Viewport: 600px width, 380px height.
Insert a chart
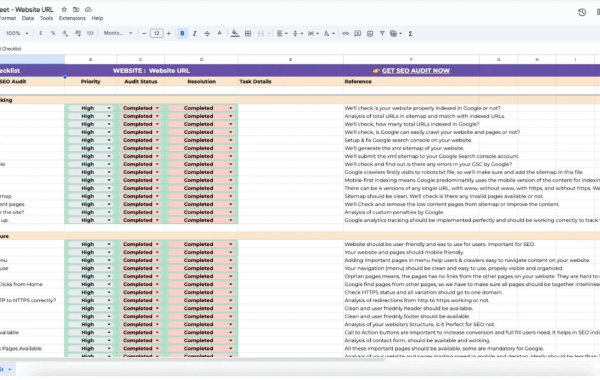(x=370, y=33)
